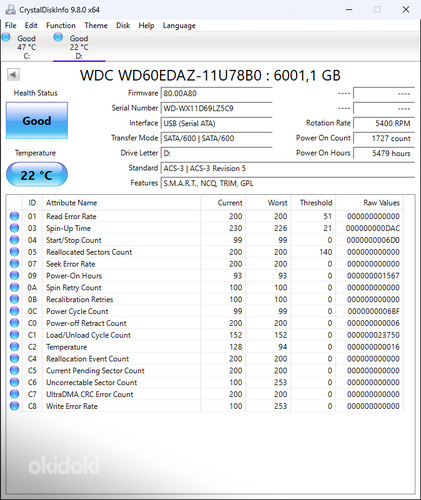Click the Features field
Viewport: 421px width, 500px height.
click(288, 183)
